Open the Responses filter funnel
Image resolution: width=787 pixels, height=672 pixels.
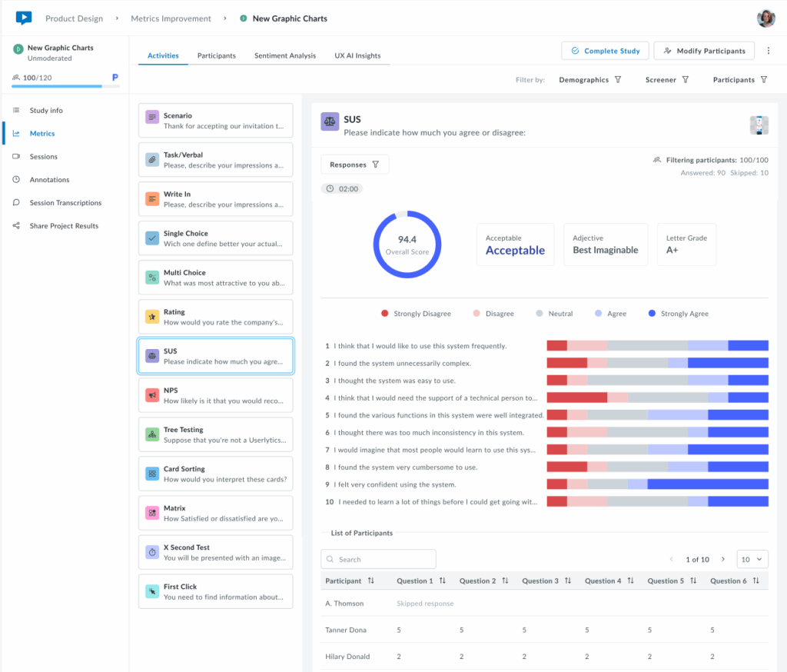[x=375, y=164]
